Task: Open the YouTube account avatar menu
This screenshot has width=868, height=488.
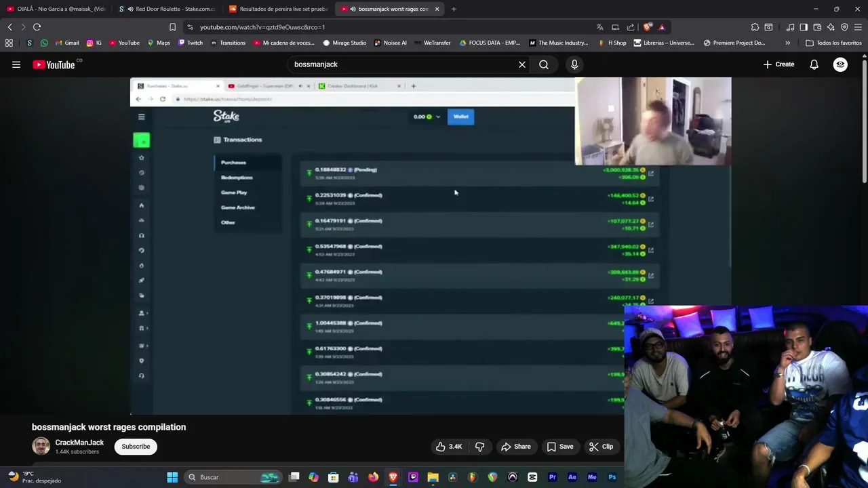Action: click(840, 64)
